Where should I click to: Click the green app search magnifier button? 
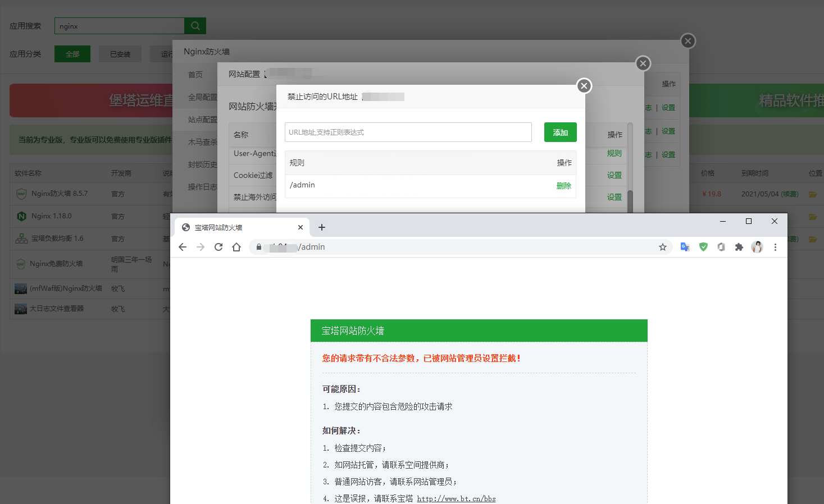tap(195, 26)
